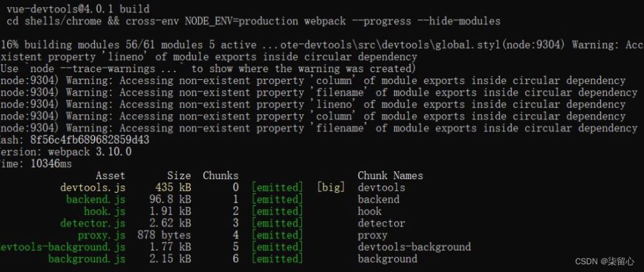The height and width of the screenshot is (272, 644).
Task: Click [emitted] tag in the devtools.js row
Action: [x=277, y=188]
